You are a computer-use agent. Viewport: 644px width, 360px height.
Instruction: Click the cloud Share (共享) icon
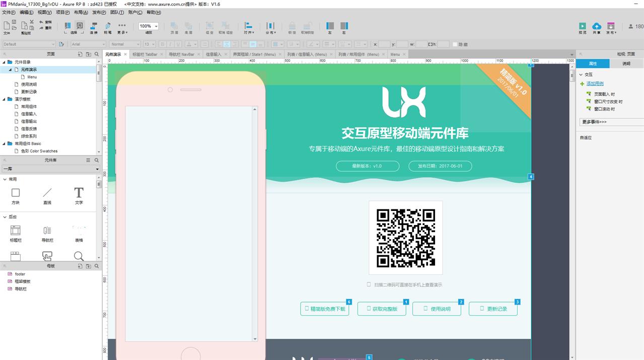[596, 26]
